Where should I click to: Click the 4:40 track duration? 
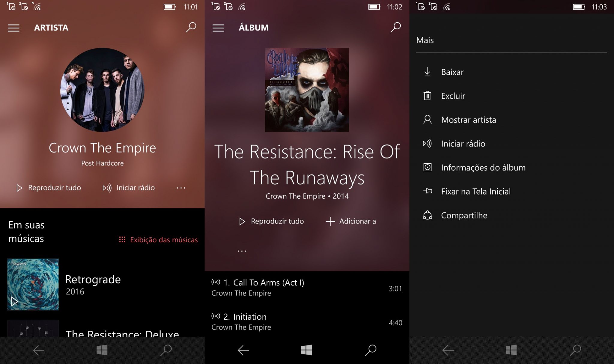point(395,323)
